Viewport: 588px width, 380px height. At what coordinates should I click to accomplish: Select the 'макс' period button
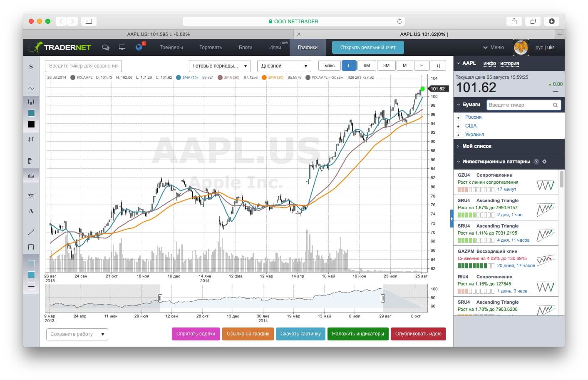tap(330, 65)
